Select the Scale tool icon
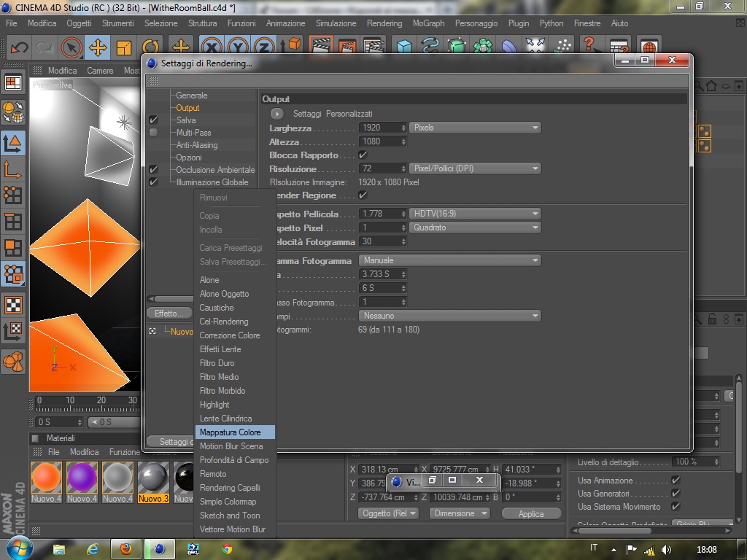The image size is (747, 560). [x=124, y=47]
